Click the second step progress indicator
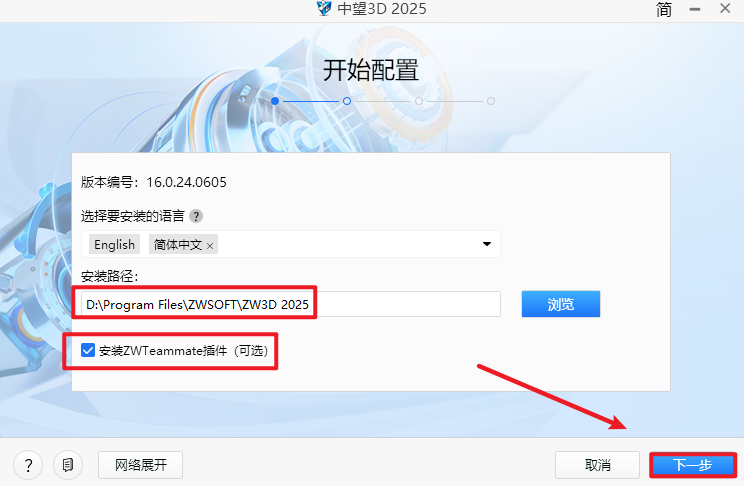The height and width of the screenshot is (486, 744). pos(347,101)
